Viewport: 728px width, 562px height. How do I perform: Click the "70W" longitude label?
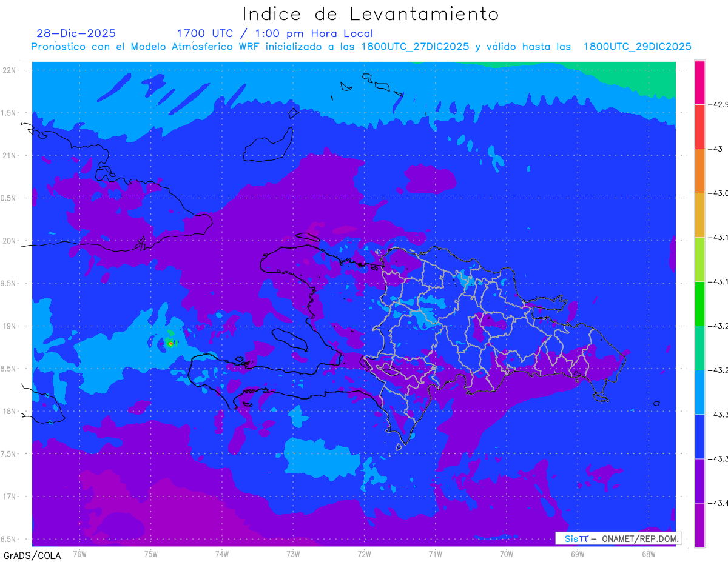point(507,554)
